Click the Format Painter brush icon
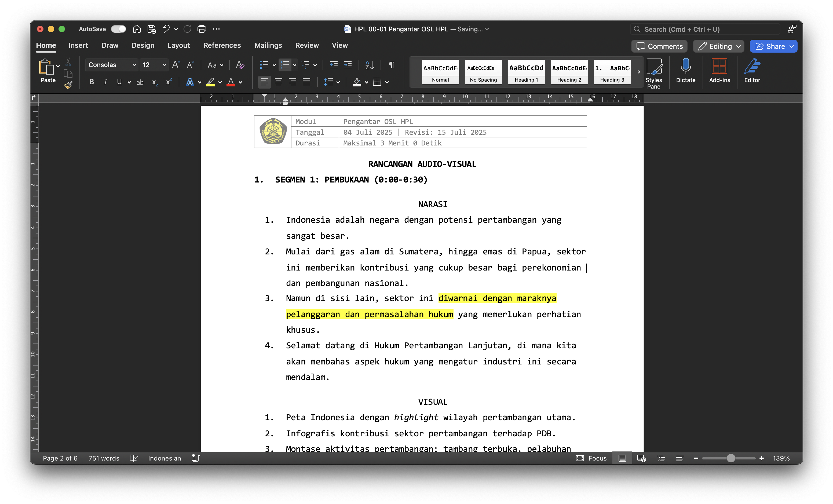Screen dimensions: 833x504 pos(68,85)
